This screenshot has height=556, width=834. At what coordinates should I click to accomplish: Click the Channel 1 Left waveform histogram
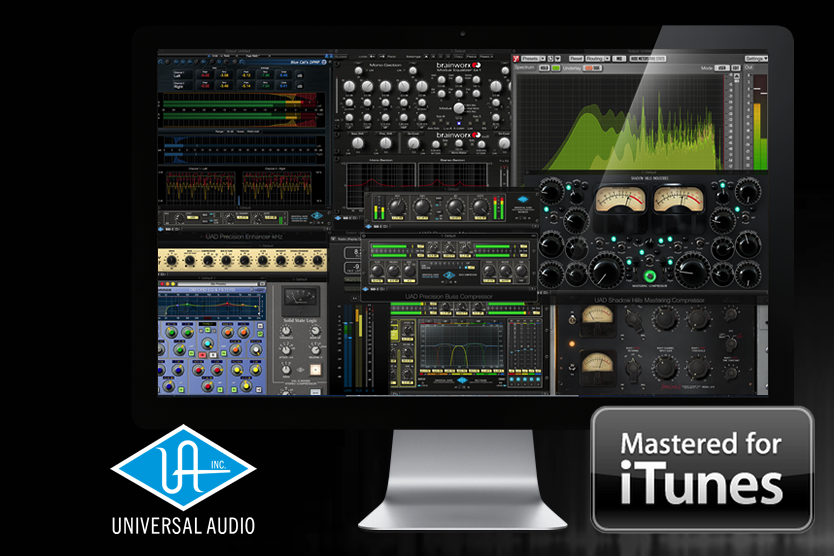tap(201, 188)
